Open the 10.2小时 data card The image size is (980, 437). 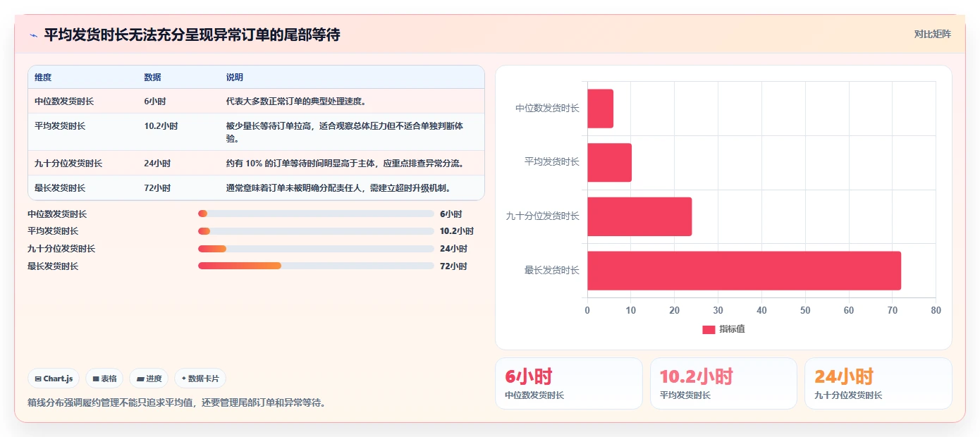pyautogui.click(x=723, y=383)
